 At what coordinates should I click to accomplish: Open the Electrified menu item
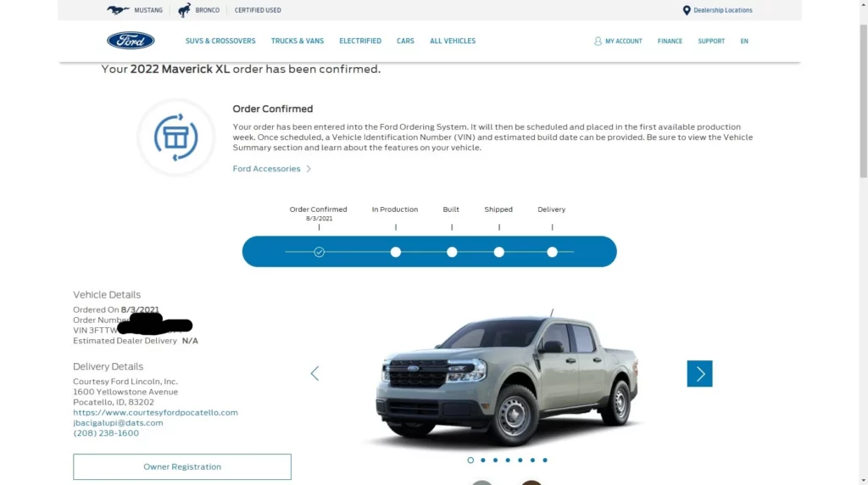click(360, 41)
